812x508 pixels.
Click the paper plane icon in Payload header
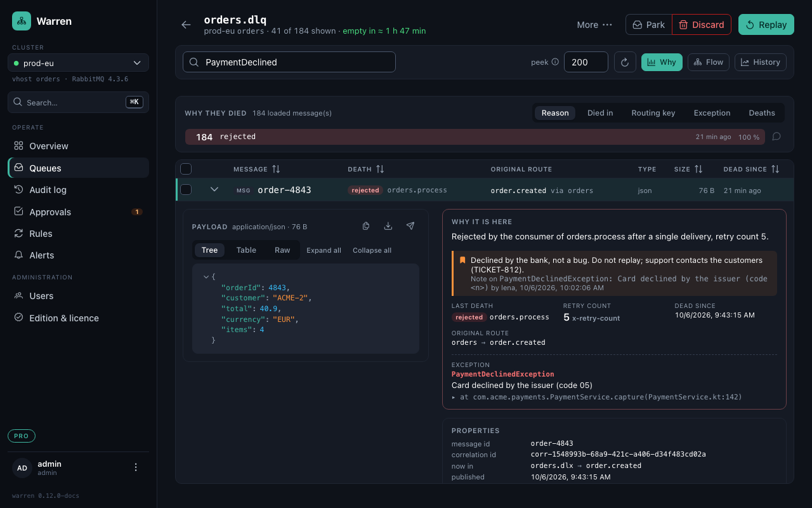(410, 226)
